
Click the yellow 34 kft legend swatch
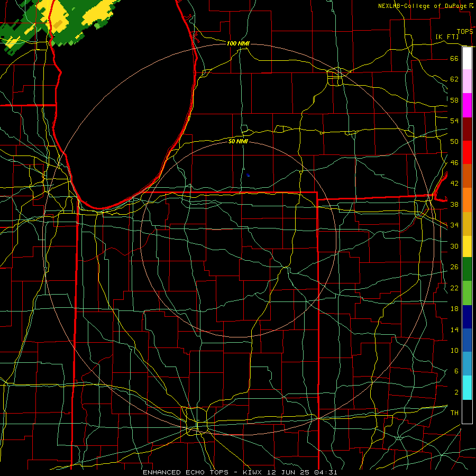(x=467, y=246)
